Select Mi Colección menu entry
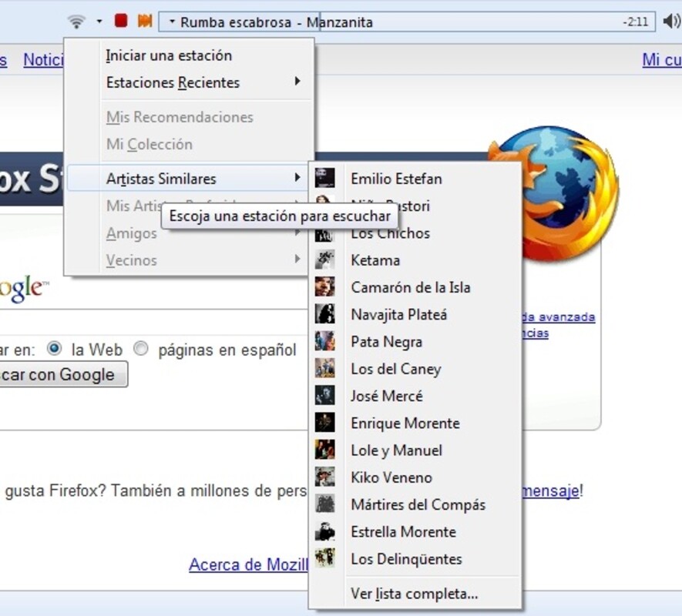 (x=190, y=144)
